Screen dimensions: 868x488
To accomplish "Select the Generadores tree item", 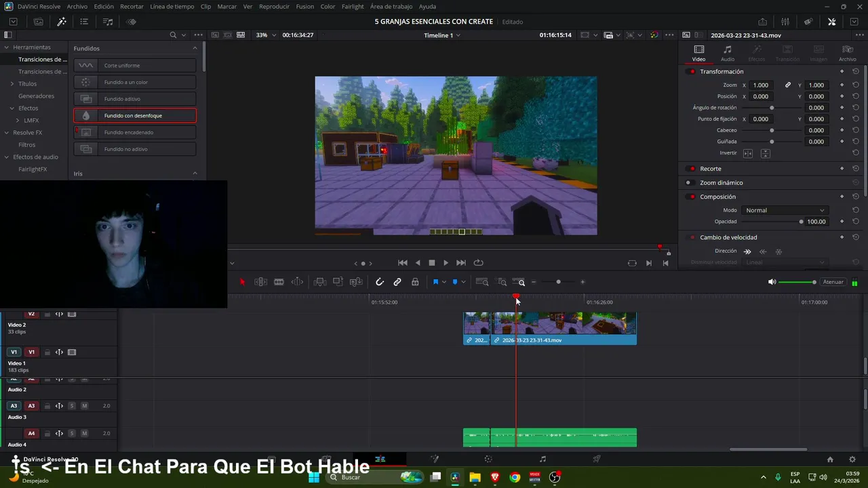I will coord(36,96).
